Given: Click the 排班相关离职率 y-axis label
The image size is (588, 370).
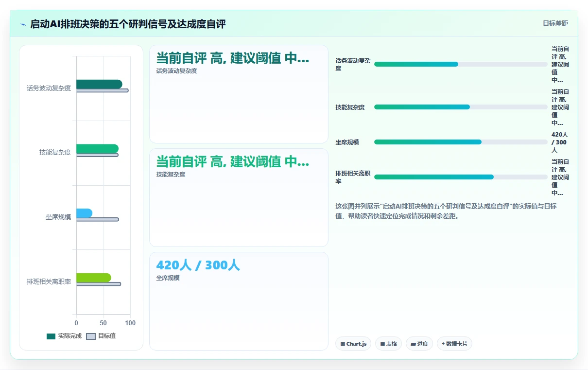Looking at the screenshot, I should click(x=49, y=282).
